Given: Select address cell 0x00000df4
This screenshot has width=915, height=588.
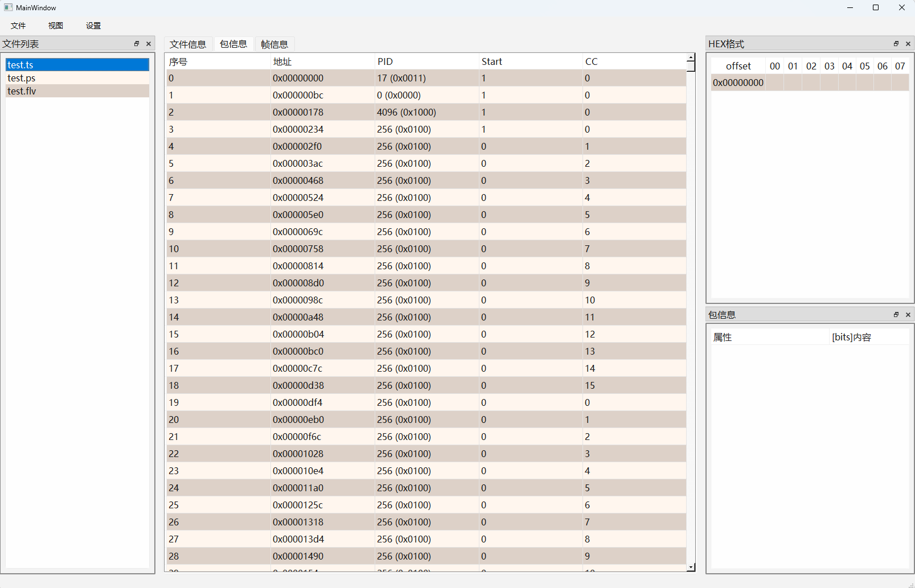Looking at the screenshot, I should (x=322, y=402).
